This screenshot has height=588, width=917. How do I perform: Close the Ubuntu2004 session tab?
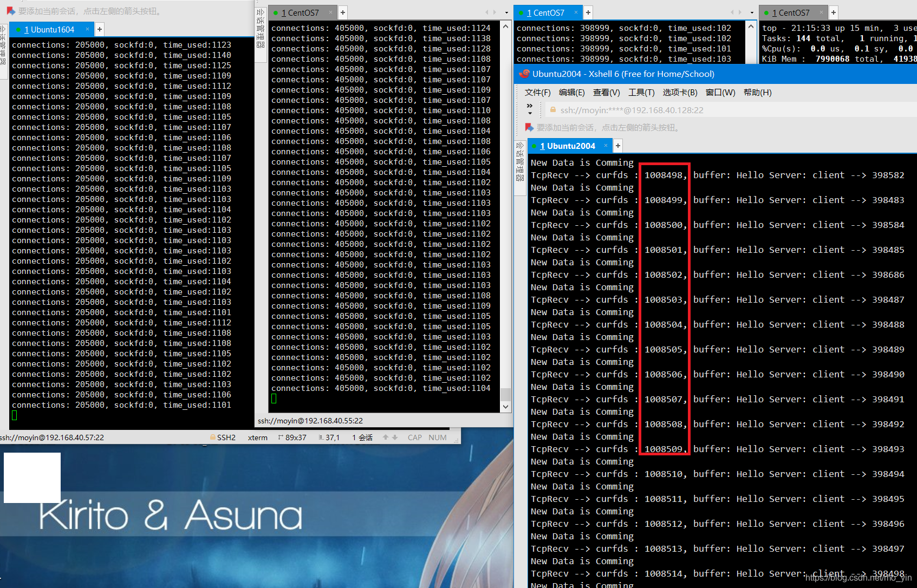tap(606, 146)
